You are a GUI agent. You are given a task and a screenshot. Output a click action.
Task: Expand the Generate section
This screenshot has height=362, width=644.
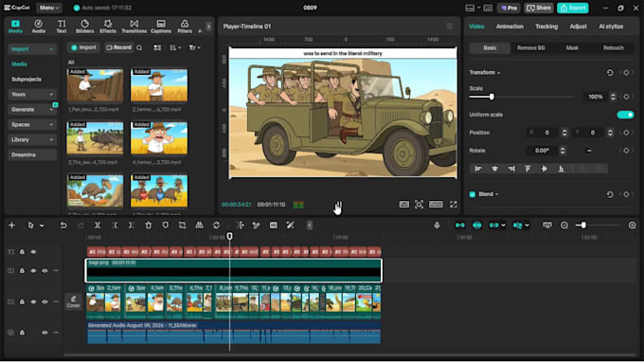click(x=31, y=109)
